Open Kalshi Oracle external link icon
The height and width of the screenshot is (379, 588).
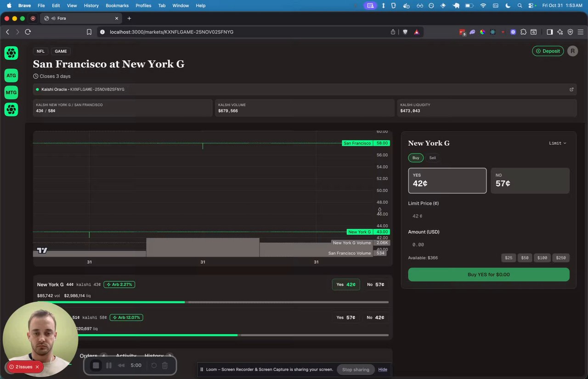(571, 89)
